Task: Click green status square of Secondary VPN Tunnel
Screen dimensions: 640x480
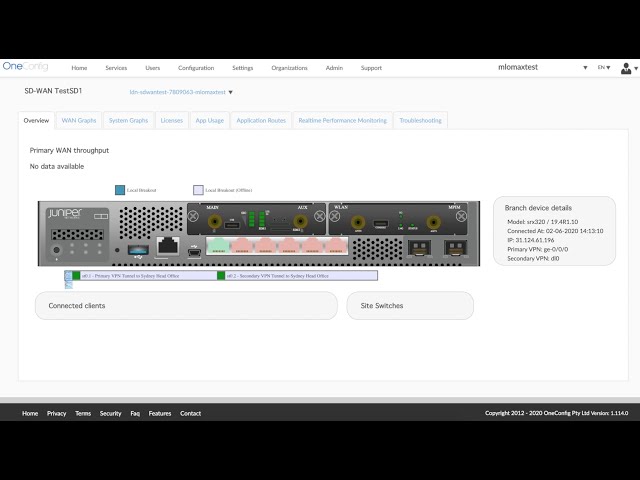Action: click(221, 276)
